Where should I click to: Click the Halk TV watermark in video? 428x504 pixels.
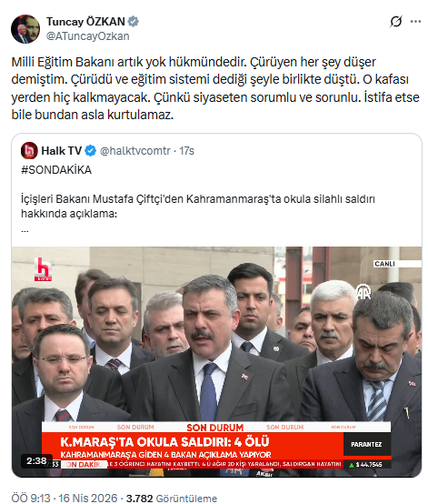tap(43, 269)
